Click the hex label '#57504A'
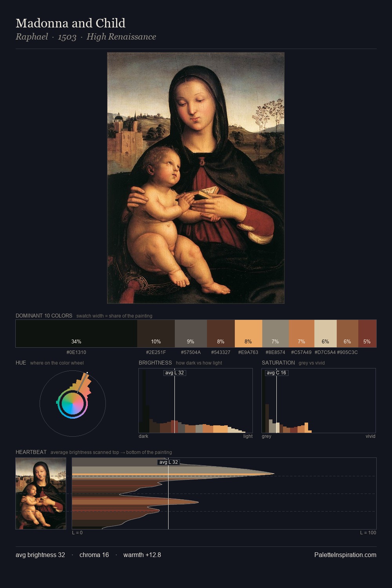 pos(191,352)
